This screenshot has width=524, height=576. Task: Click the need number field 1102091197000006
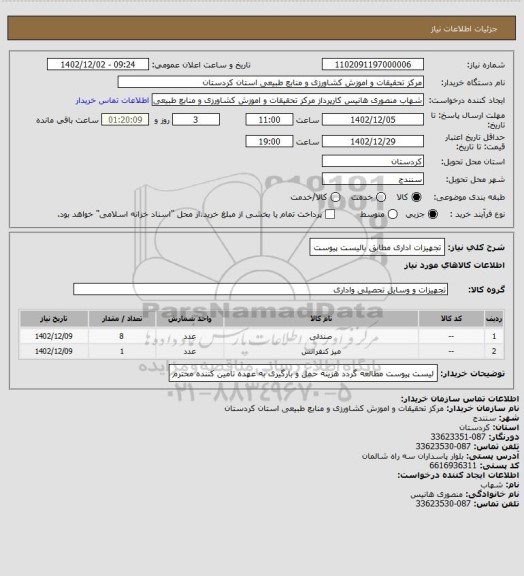[x=373, y=65]
